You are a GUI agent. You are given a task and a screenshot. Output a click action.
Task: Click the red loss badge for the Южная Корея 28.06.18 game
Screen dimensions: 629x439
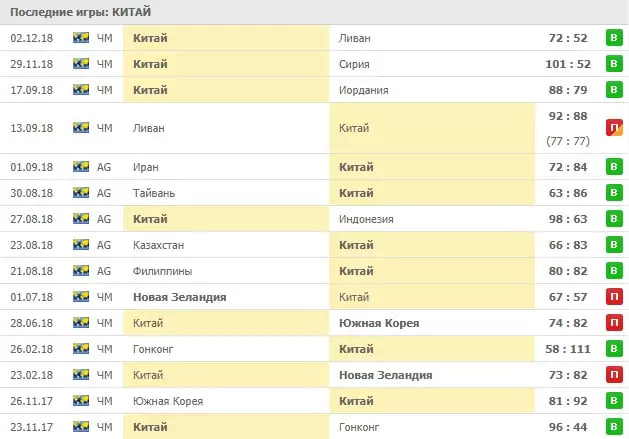click(614, 323)
